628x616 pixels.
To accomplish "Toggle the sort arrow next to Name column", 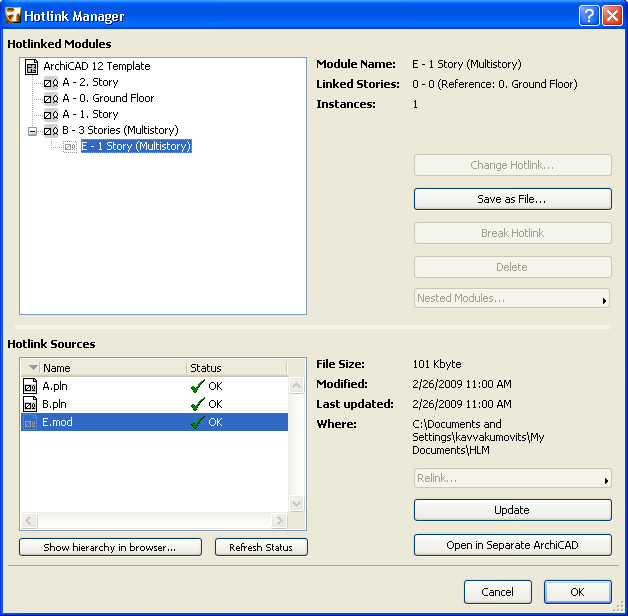I will tap(34, 367).
